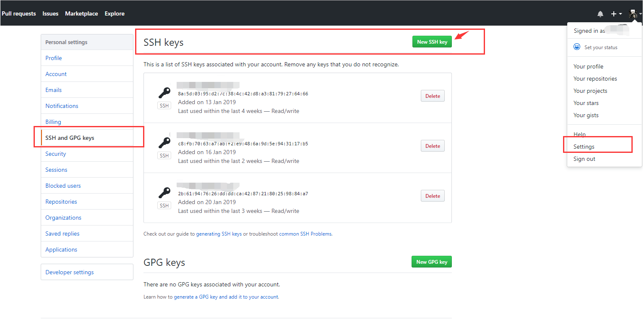This screenshot has width=644, height=320.
Task: Open Account in the settings sidebar
Action: 87,74
